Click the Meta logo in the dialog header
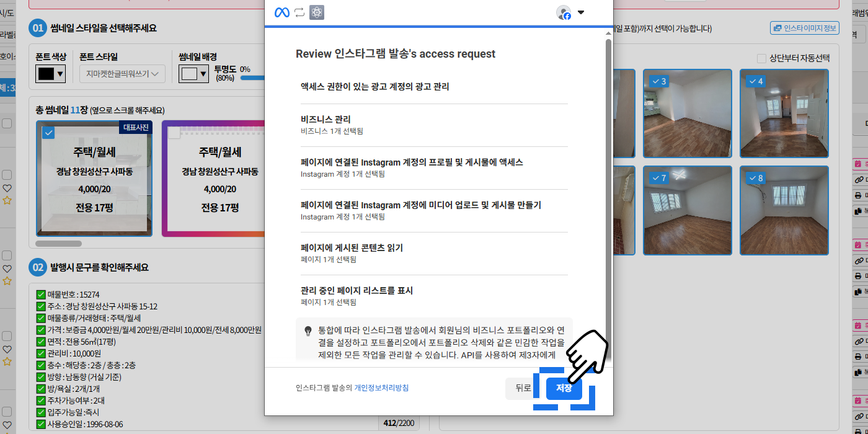Image resolution: width=868 pixels, height=434 pixels. coord(282,12)
